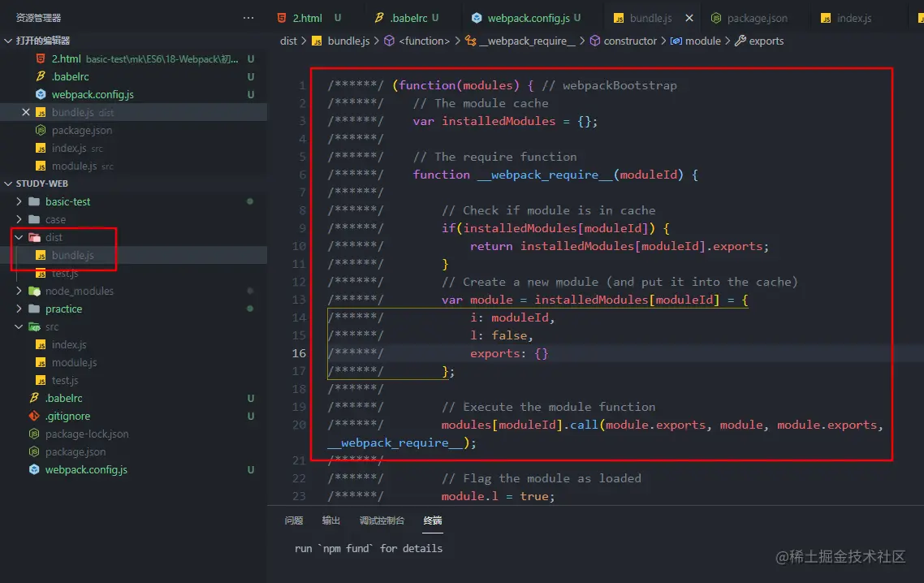Click <function> in the breadcrumb
The height and width of the screenshot is (583, 924).
(425, 41)
